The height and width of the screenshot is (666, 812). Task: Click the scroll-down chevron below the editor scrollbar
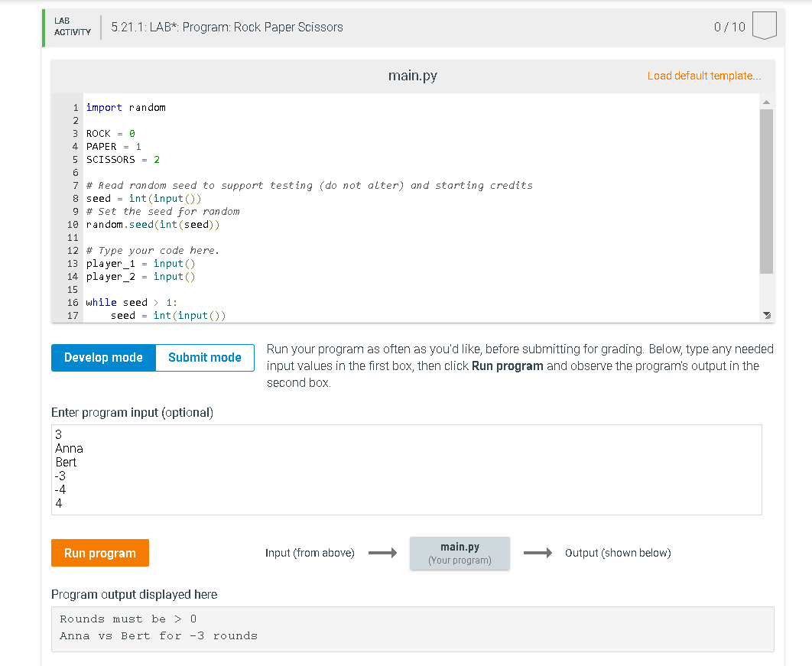767,314
